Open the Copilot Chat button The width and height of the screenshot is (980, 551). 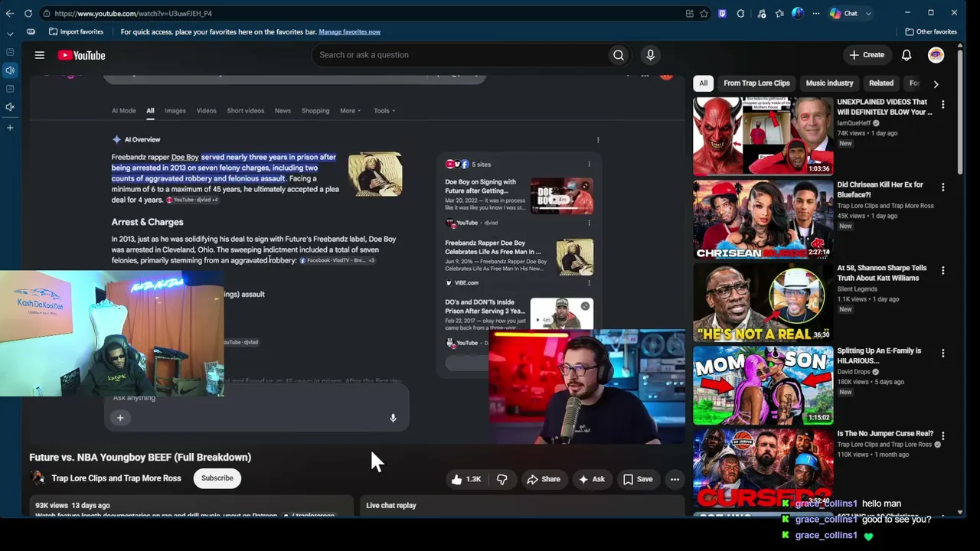point(844,13)
